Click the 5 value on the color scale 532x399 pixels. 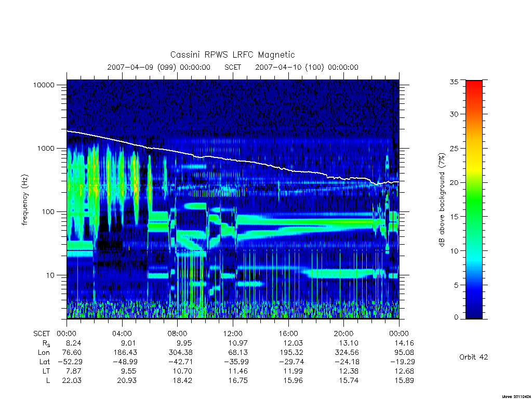pyautogui.click(x=456, y=285)
